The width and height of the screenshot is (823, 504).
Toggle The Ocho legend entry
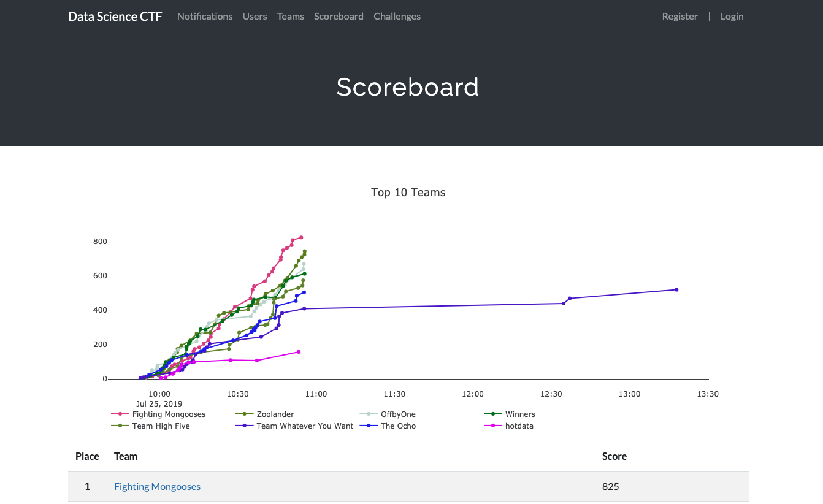(388, 426)
